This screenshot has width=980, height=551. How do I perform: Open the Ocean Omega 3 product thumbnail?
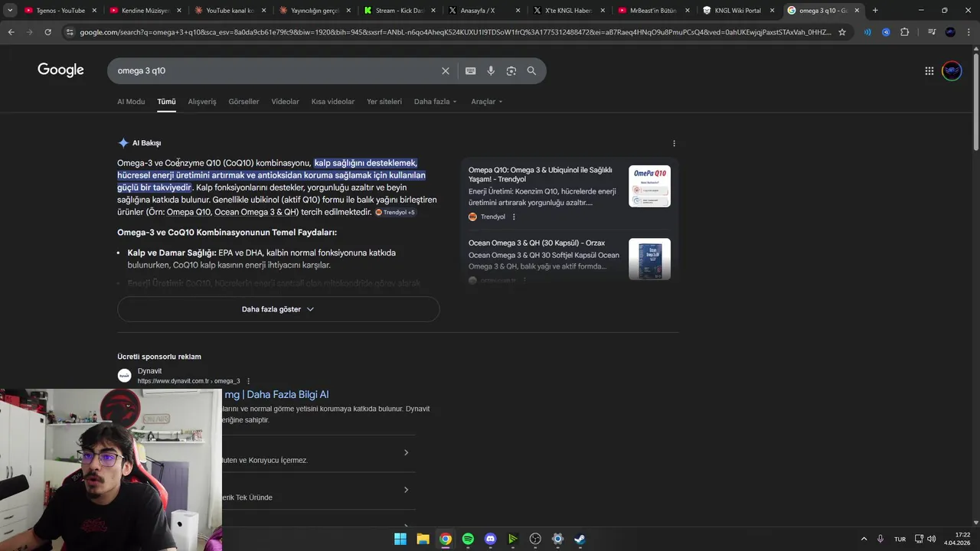pos(649,259)
